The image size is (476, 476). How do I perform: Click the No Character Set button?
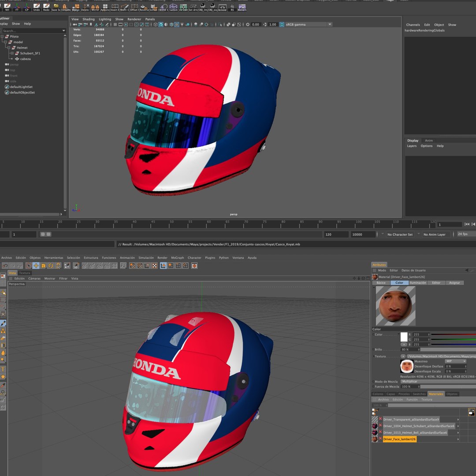click(400, 234)
